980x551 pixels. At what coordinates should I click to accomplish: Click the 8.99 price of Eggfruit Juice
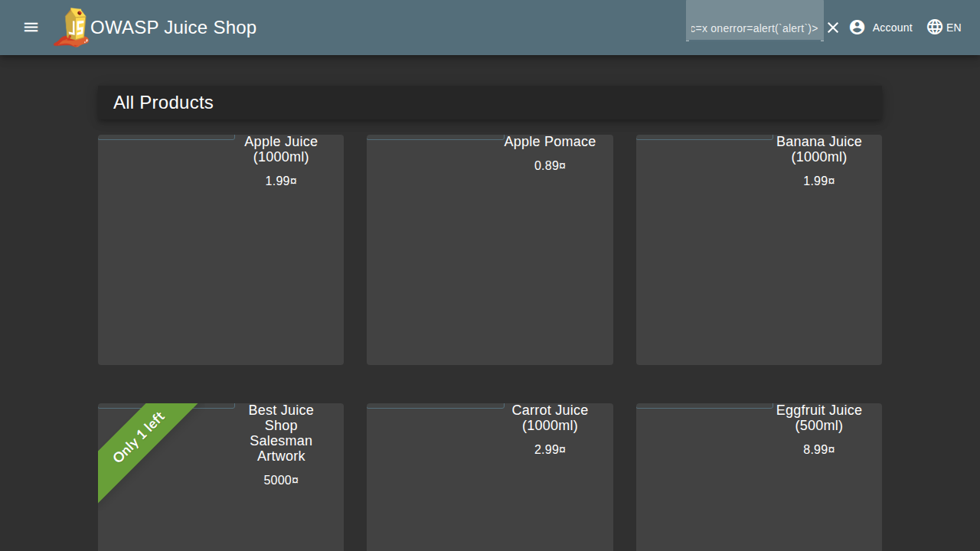coord(818,450)
